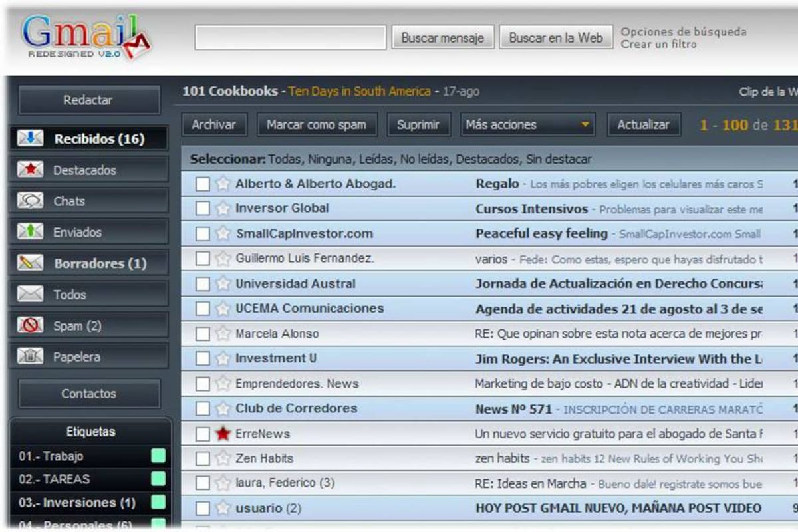Click the 02.- TAREAS green color swatch

pos(158,479)
